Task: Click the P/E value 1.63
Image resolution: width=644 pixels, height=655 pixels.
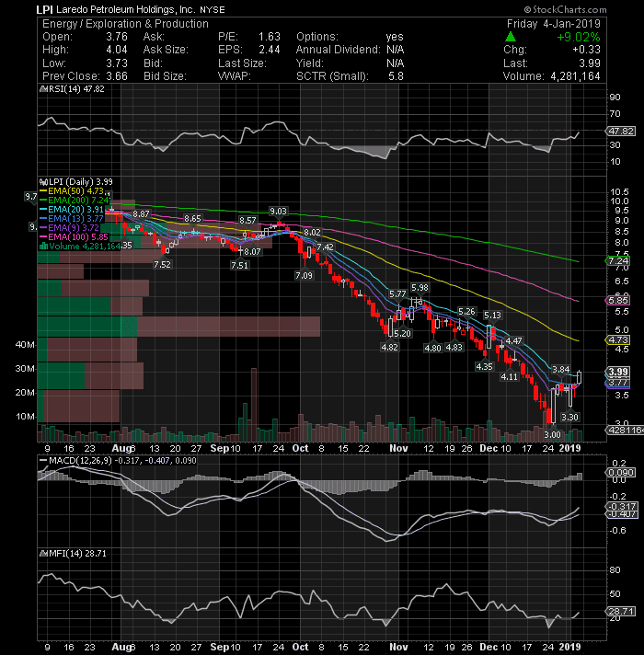Action: [x=270, y=37]
